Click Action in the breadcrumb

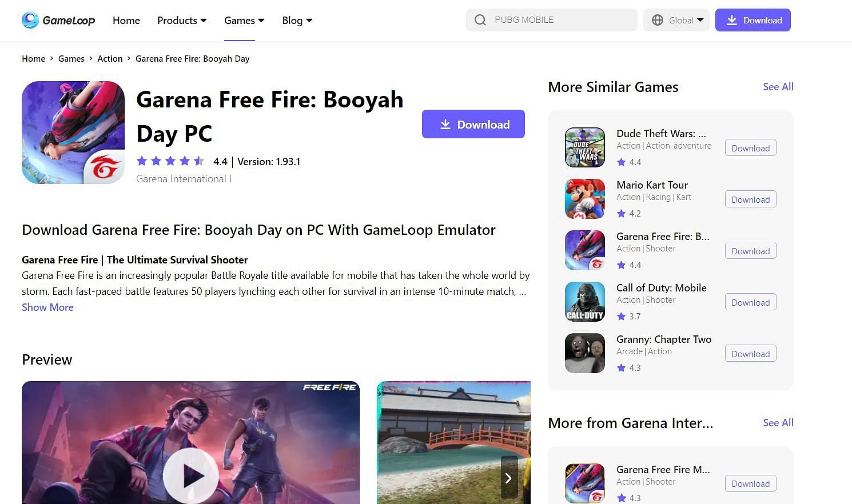click(110, 59)
